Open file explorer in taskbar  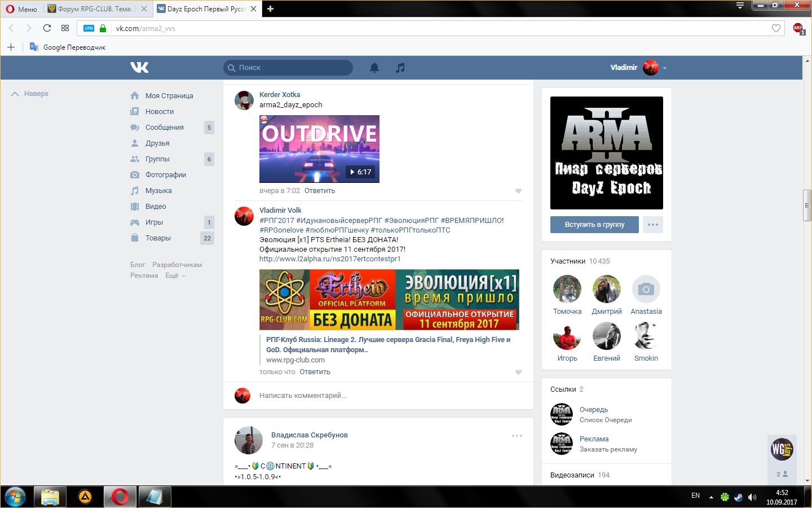[50, 497]
